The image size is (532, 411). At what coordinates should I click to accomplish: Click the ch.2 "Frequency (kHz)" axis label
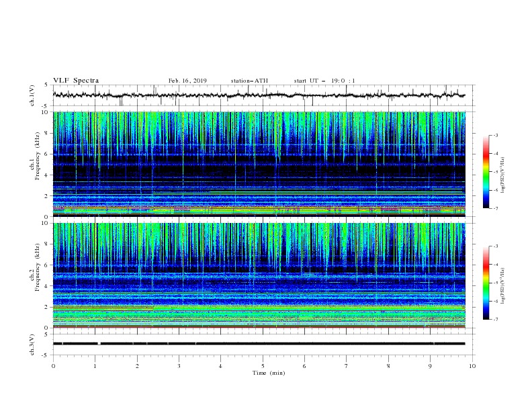click(x=38, y=267)
